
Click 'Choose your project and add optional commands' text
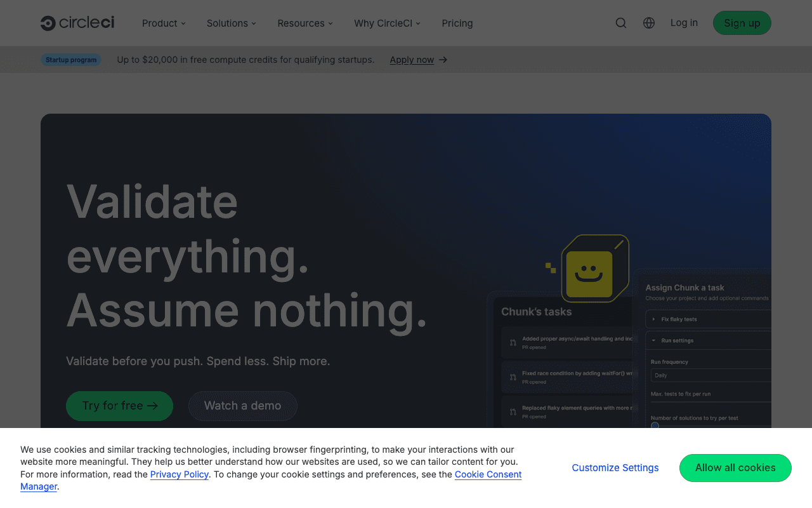(707, 298)
